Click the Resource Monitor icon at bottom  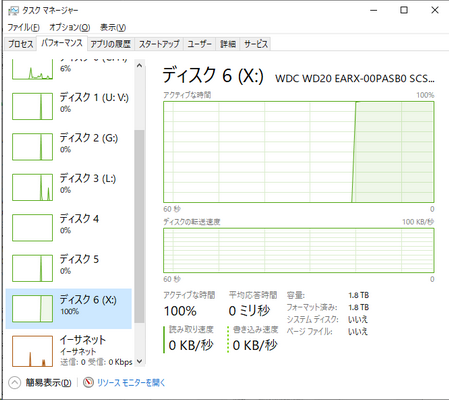tap(88, 382)
